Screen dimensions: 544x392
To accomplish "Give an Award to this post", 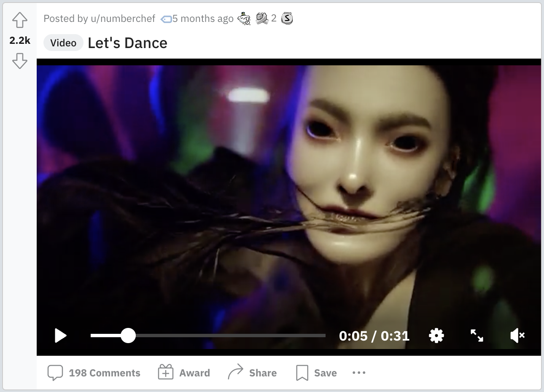I will click(184, 373).
